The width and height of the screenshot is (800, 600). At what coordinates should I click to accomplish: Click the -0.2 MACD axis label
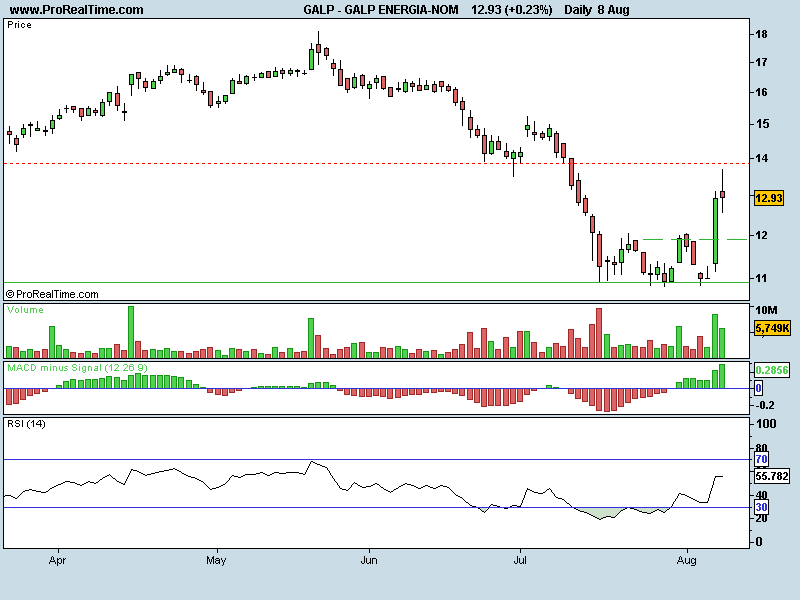pyautogui.click(x=764, y=405)
